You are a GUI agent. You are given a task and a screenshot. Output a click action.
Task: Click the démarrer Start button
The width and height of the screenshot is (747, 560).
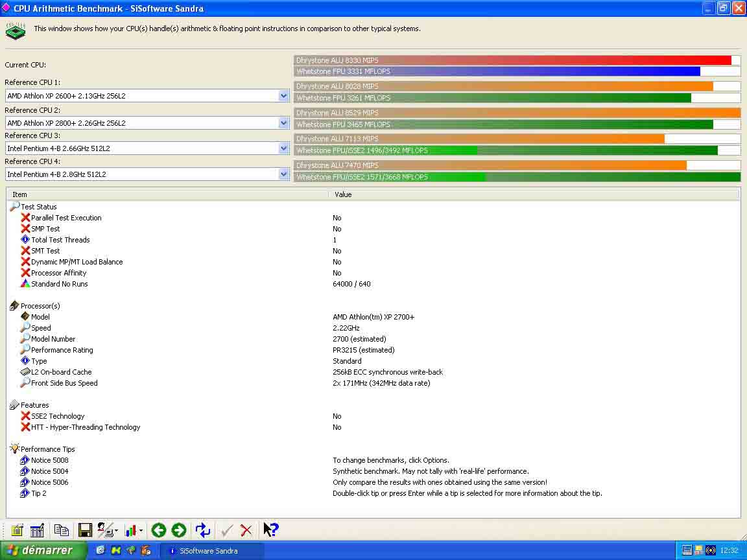(x=43, y=550)
